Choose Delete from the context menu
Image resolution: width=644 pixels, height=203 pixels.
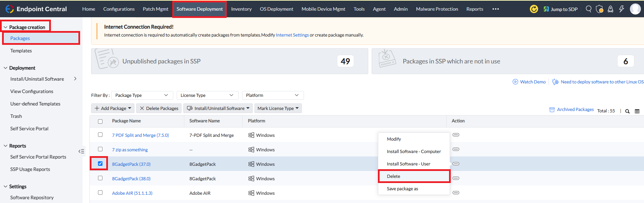pyautogui.click(x=393, y=176)
